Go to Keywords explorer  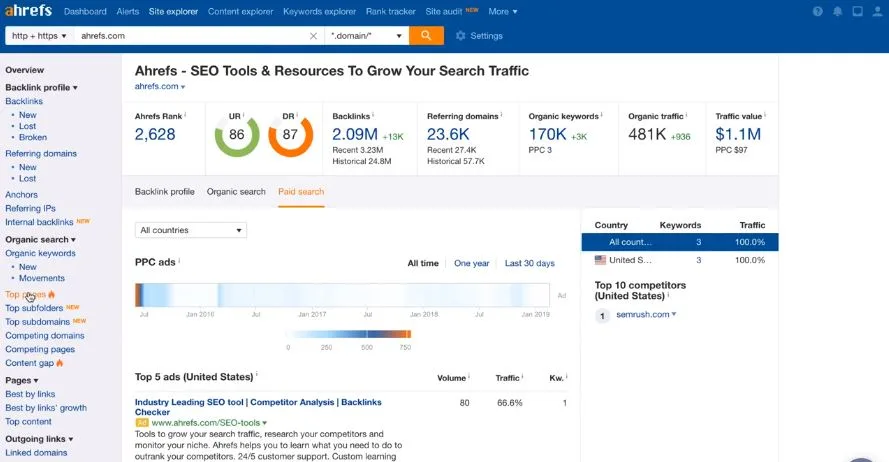click(x=320, y=11)
